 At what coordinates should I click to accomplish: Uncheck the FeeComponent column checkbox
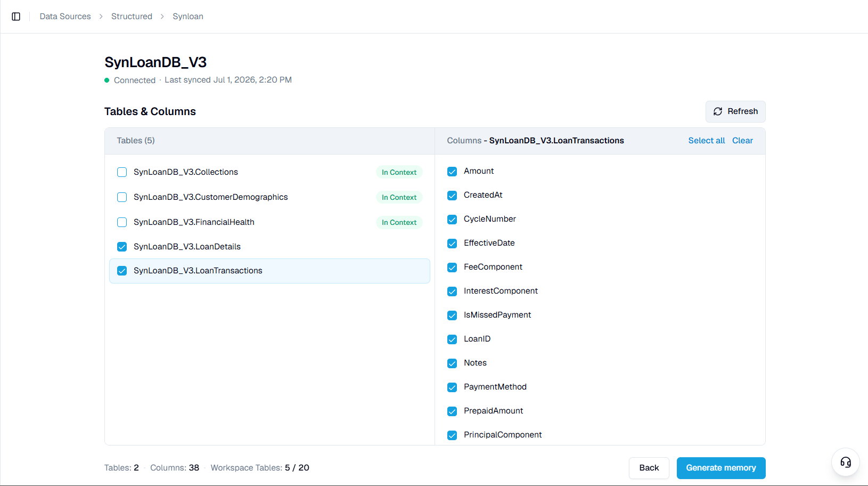pyautogui.click(x=452, y=268)
